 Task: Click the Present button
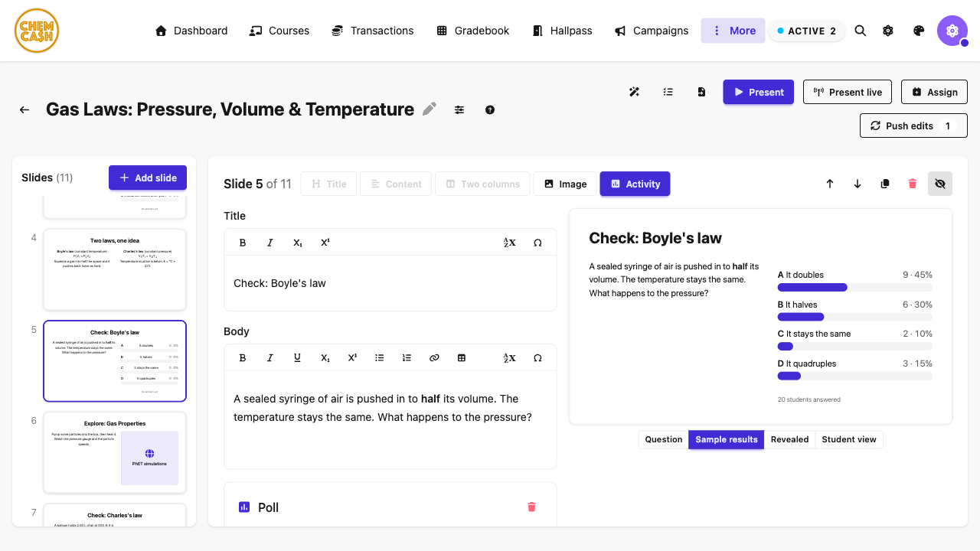[x=759, y=92]
